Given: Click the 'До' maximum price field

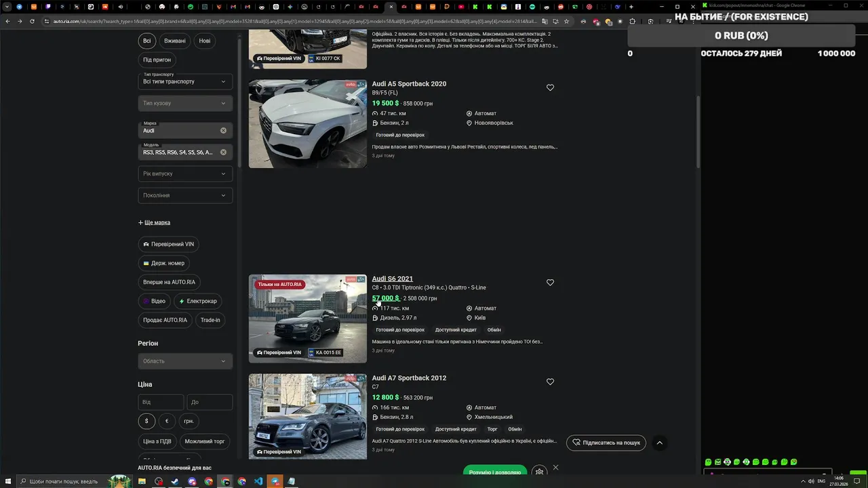Looking at the screenshot, I should click(210, 402).
